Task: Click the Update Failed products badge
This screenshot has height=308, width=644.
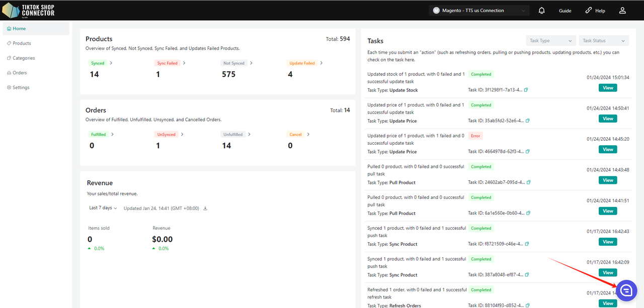Action: [302, 63]
